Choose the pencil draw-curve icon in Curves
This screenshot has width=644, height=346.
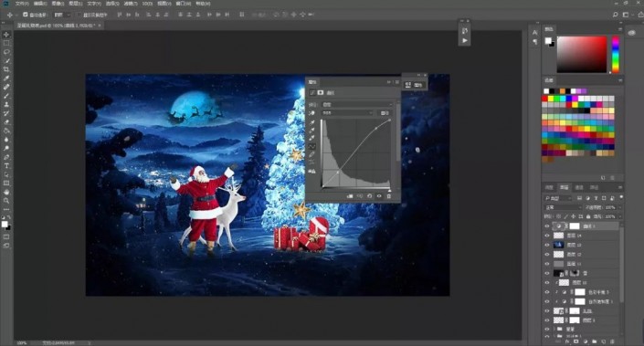point(312,154)
